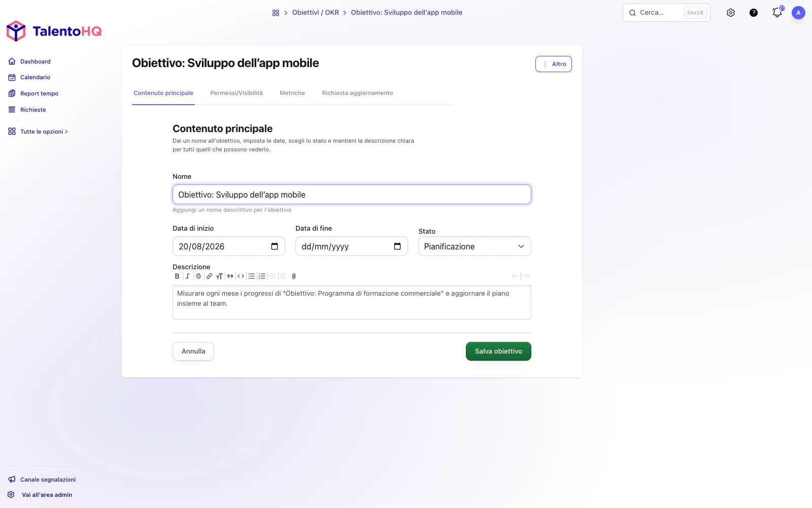Toggle bold formatting in description toolbar
812x508 pixels.
click(x=177, y=276)
